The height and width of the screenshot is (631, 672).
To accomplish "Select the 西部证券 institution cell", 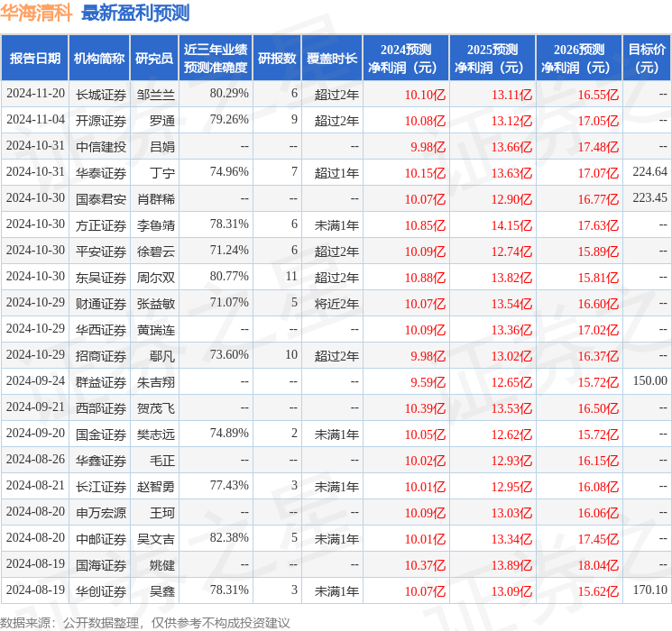I will coord(101,408).
